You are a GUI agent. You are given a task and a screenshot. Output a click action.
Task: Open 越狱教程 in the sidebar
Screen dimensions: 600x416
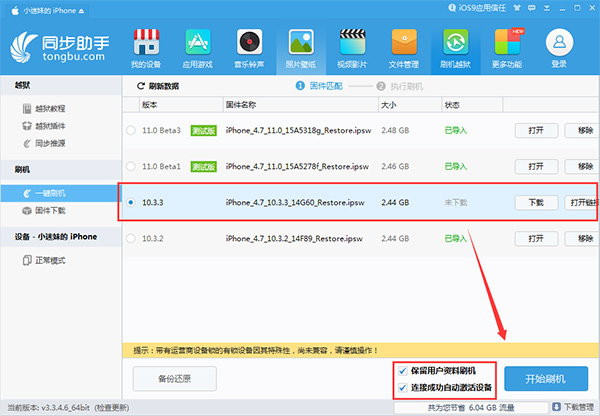[x=44, y=109]
